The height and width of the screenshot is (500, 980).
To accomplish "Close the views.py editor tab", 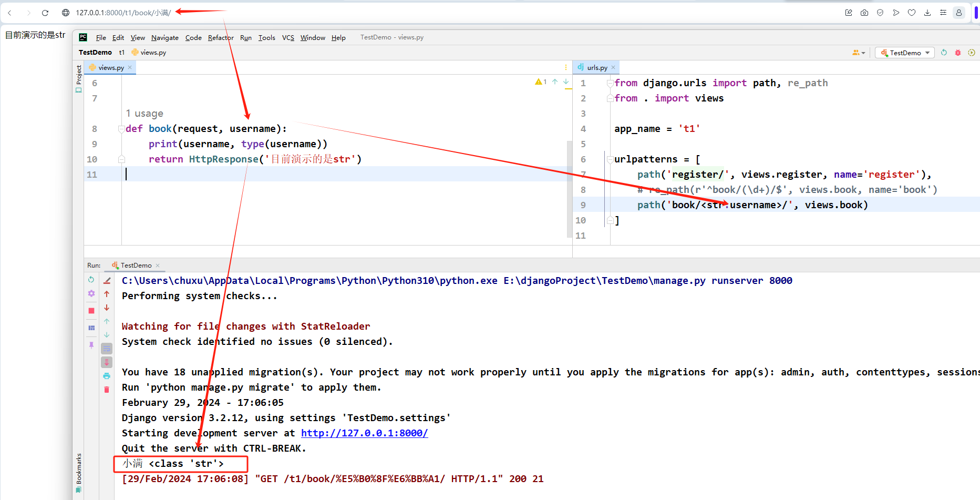I will [130, 67].
